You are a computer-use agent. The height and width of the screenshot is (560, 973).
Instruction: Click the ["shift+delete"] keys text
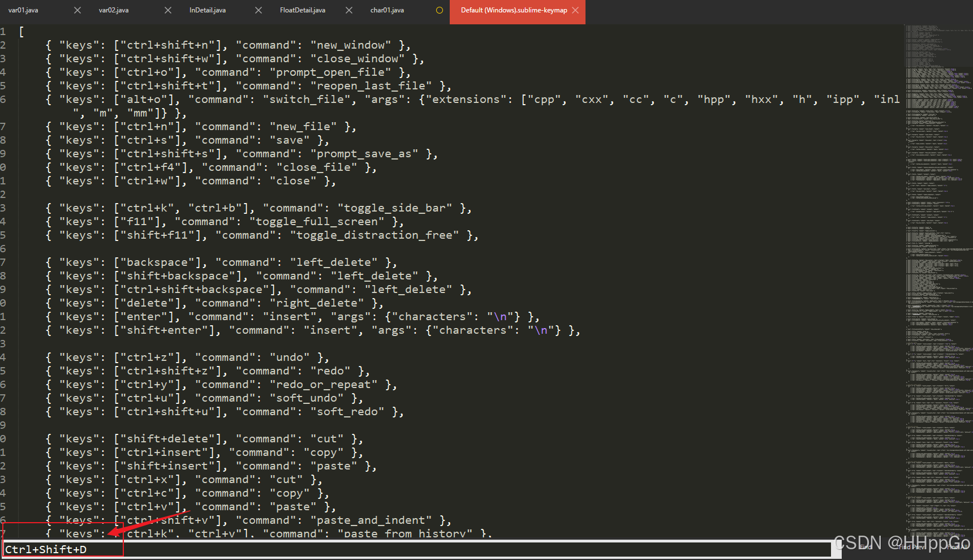click(x=170, y=439)
